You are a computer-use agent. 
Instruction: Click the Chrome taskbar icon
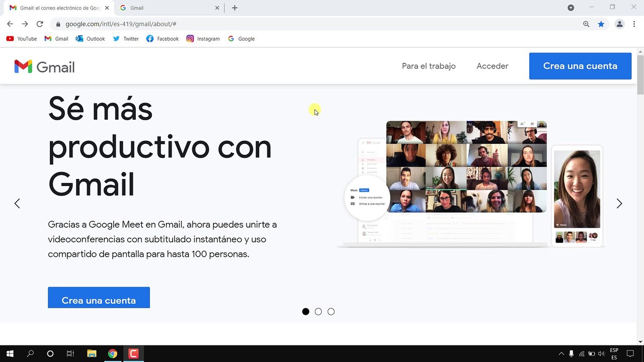(113, 354)
